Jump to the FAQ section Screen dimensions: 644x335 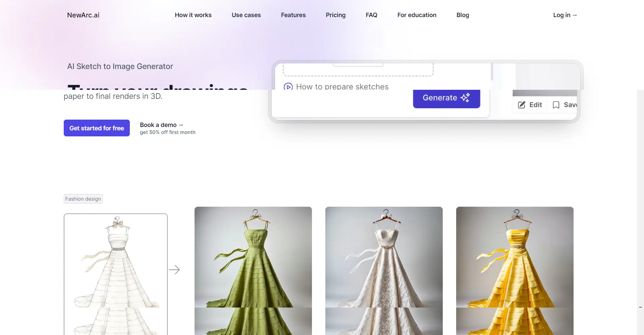click(x=371, y=15)
